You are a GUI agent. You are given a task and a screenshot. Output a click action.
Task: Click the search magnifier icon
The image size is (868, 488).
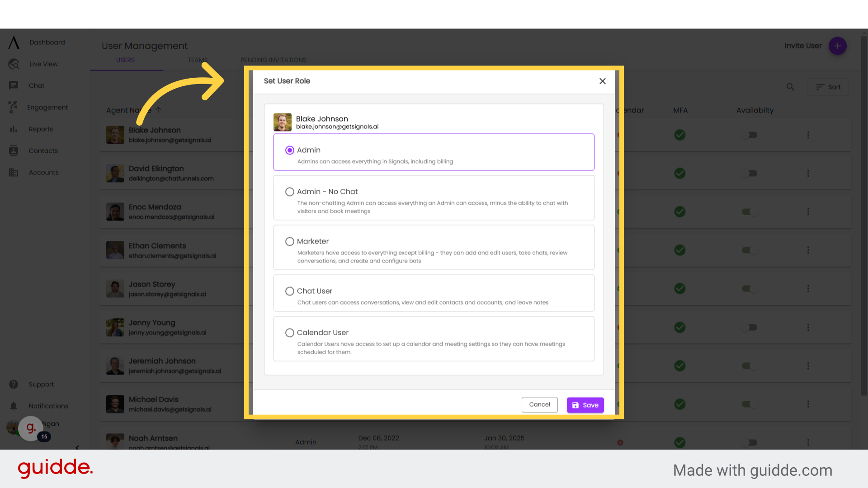[x=790, y=86]
